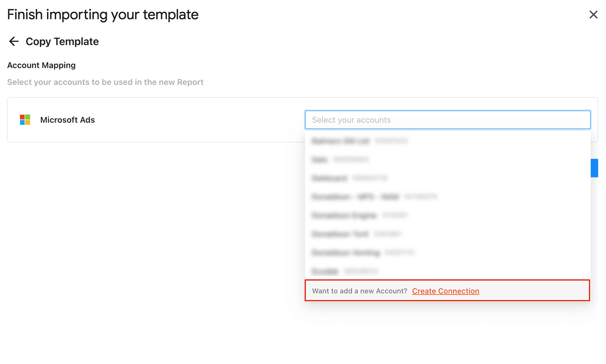The height and width of the screenshot is (364, 606).
Task: Click the 'Copy Template' heading
Action: tap(62, 41)
